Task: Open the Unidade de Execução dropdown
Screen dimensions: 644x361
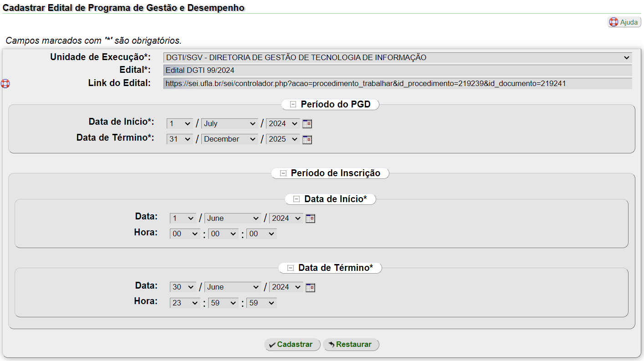Action: pyautogui.click(x=398, y=57)
